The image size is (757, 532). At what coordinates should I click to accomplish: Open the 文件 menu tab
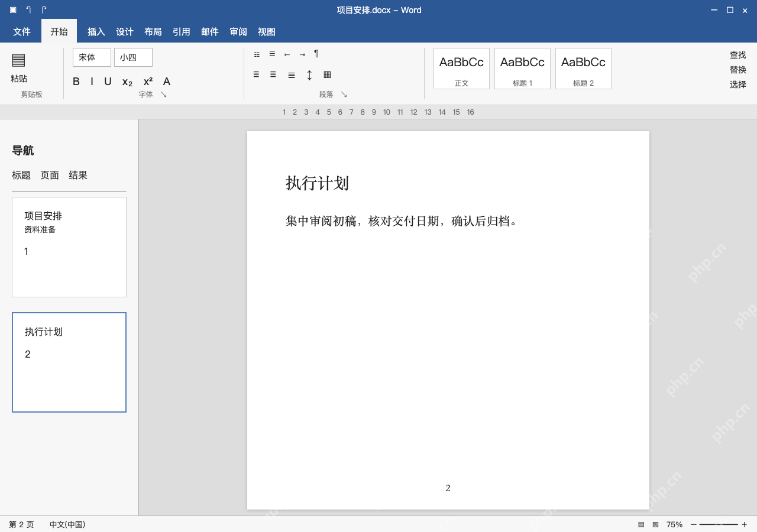coord(22,32)
